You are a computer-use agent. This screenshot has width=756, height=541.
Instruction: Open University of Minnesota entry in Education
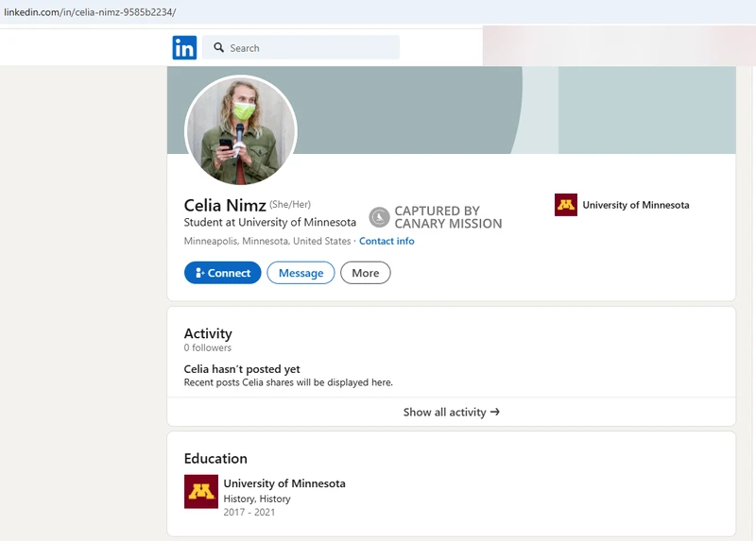(284, 483)
